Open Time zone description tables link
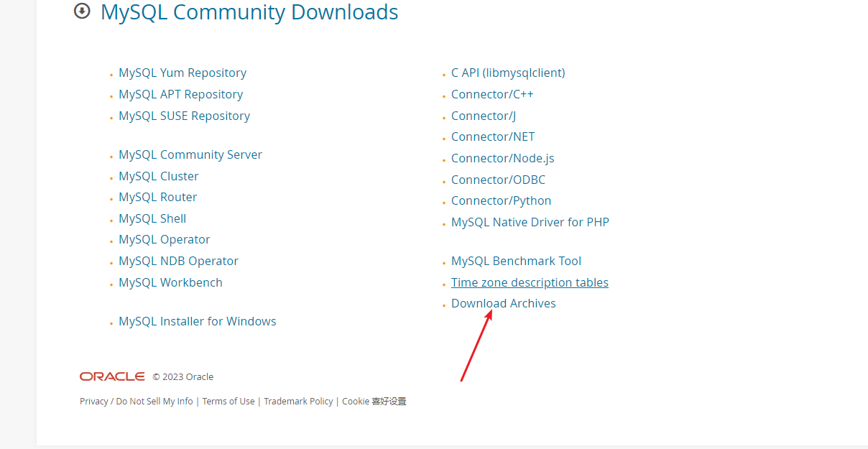Screen dimensions: 868x449 [530, 282]
